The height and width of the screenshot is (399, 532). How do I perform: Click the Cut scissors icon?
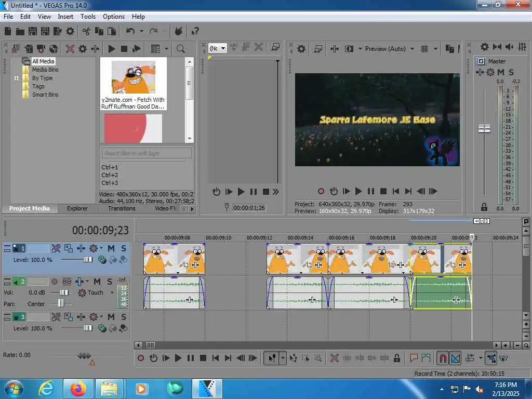(86, 32)
